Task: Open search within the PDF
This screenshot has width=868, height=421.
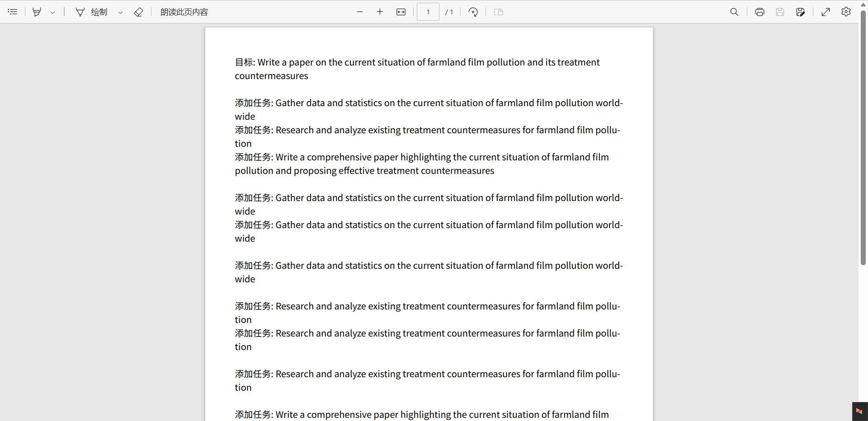Action: click(734, 12)
